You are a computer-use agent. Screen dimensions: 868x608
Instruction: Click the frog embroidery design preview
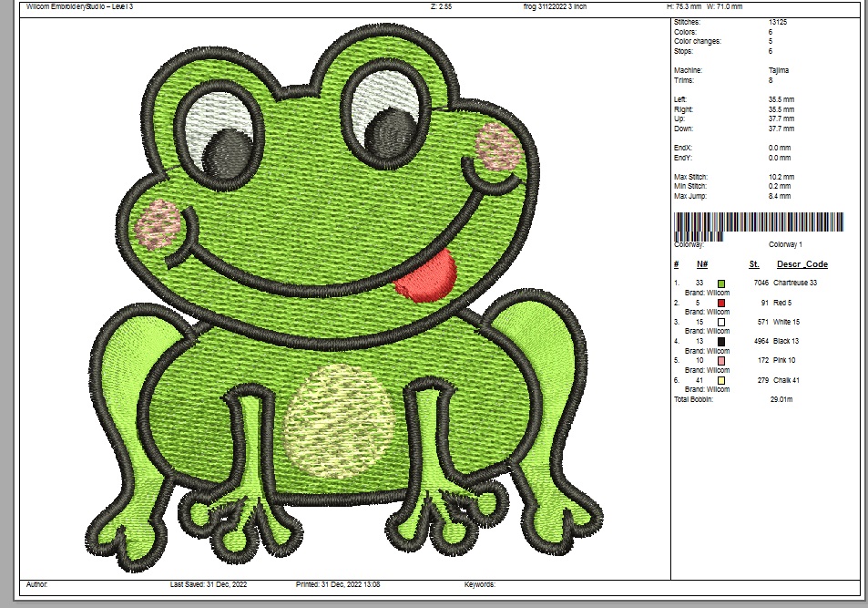tap(344, 299)
